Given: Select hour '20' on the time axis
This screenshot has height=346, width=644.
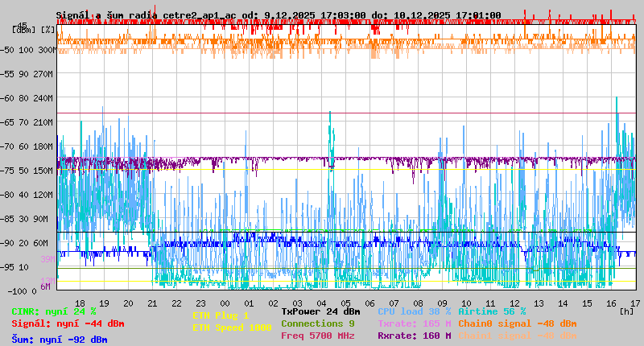Looking at the screenshot, I should pos(129,303).
